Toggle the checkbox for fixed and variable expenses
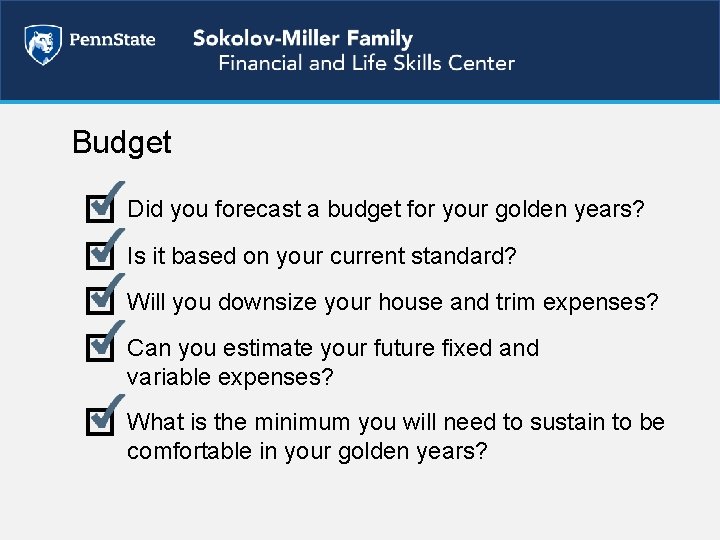 pos(99,347)
